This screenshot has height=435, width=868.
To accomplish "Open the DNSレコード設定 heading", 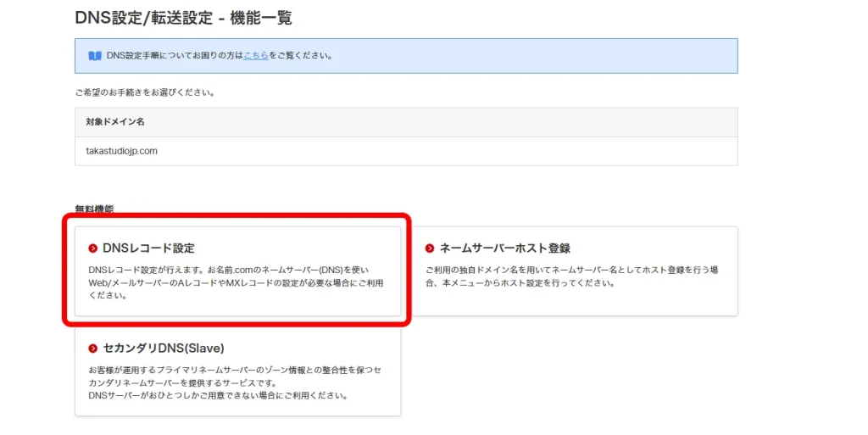I will (148, 248).
